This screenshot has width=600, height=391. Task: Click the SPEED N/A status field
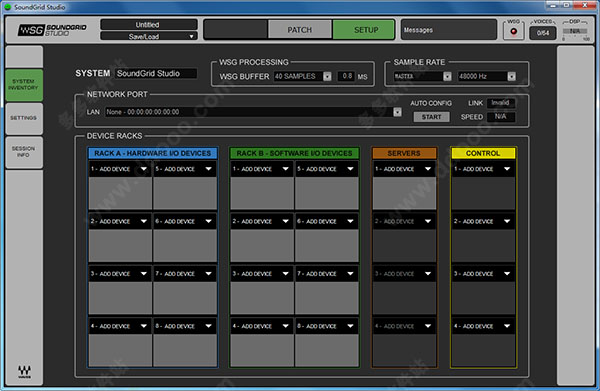tap(501, 117)
